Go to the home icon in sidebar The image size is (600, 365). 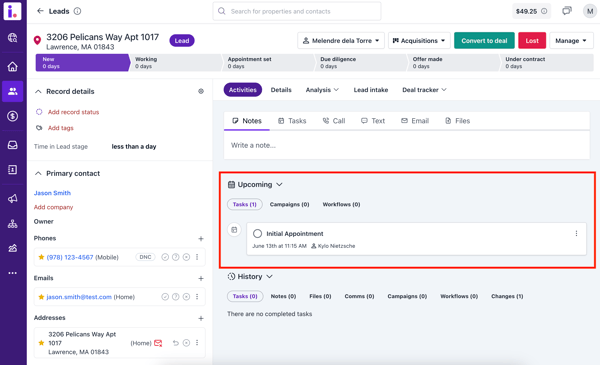click(12, 67)
